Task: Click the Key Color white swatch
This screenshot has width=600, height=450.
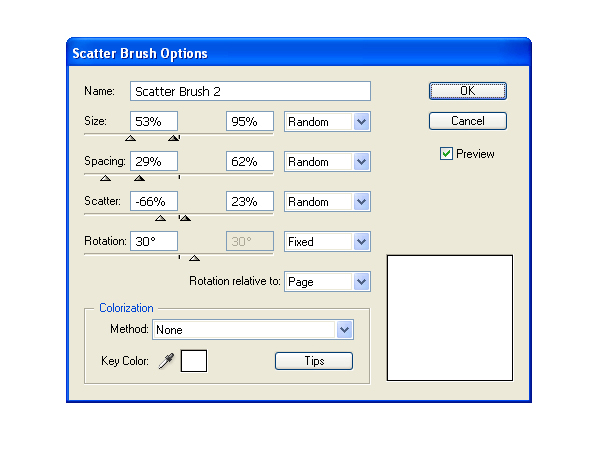Action: coord(194,361)
